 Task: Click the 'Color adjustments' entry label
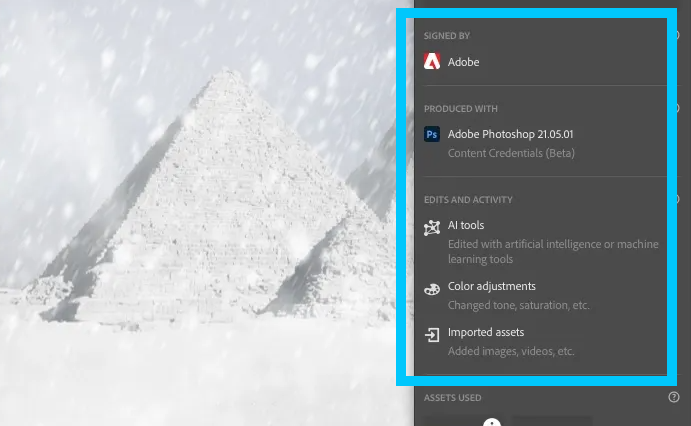[492, 286]
